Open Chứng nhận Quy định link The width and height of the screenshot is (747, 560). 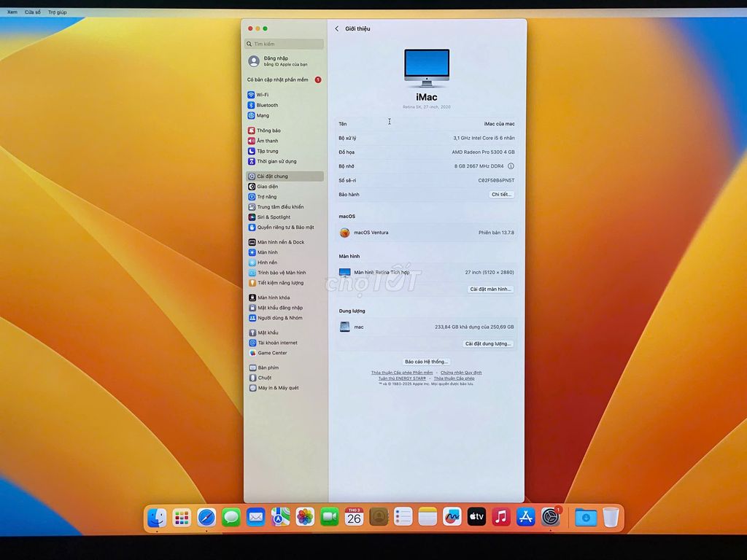coord(461,373)
